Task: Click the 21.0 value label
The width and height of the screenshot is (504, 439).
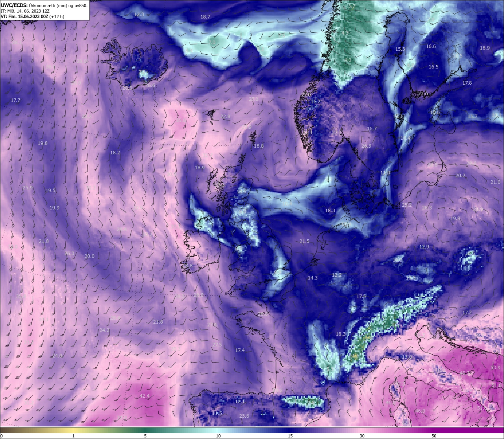Action: [495, 182]
